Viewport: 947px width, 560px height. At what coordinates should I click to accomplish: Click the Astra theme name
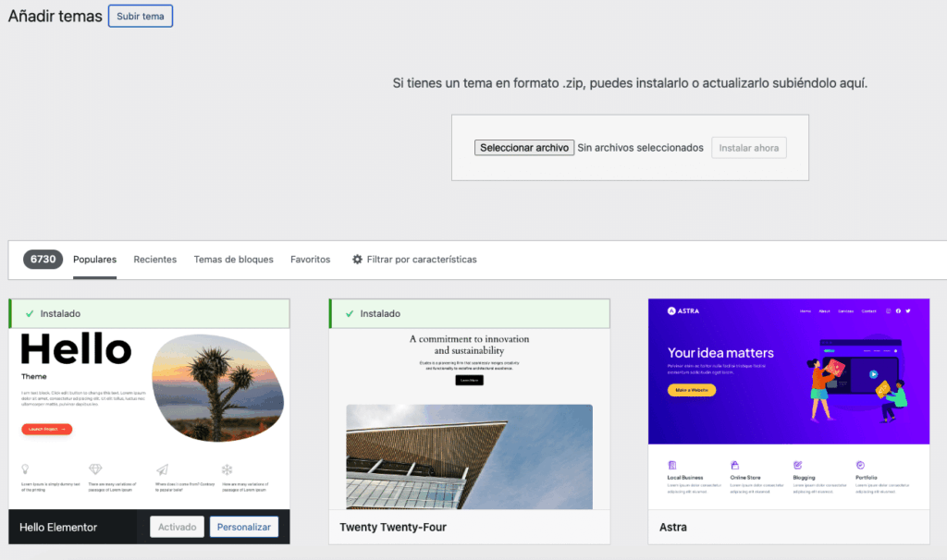pyautogui.click(x=673, y=528)
